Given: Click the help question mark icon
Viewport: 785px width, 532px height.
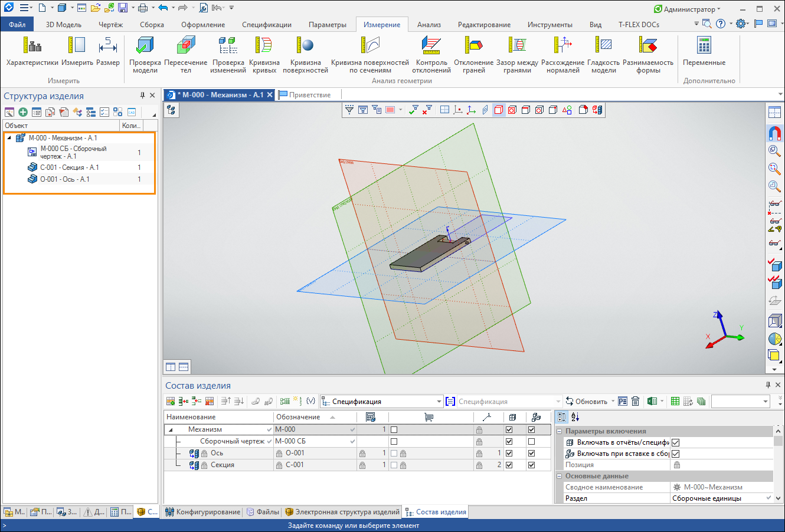Looking at the screenshot, I should coord(721,24).
